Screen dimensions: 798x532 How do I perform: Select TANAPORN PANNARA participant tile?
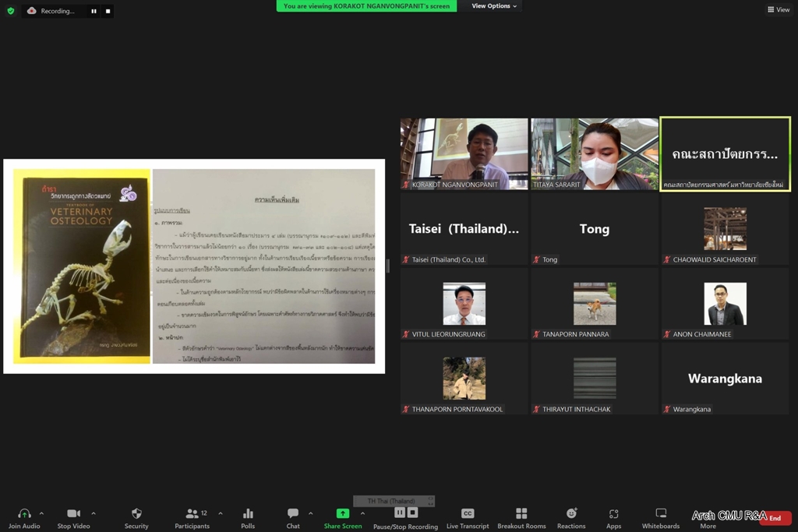[595, 304]
